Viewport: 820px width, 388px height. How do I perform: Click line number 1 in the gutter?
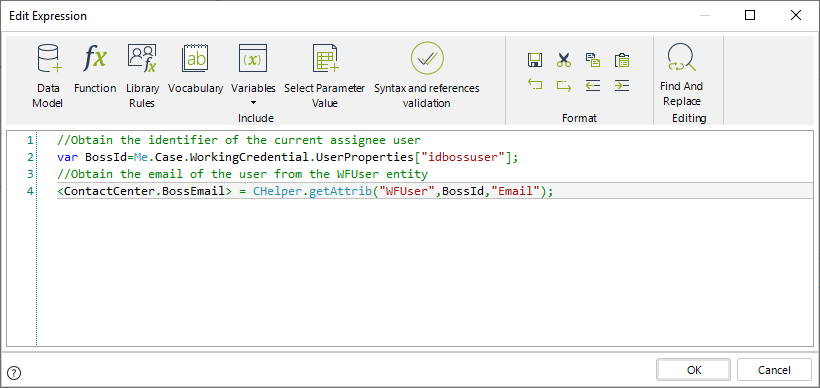click(29, 140)
